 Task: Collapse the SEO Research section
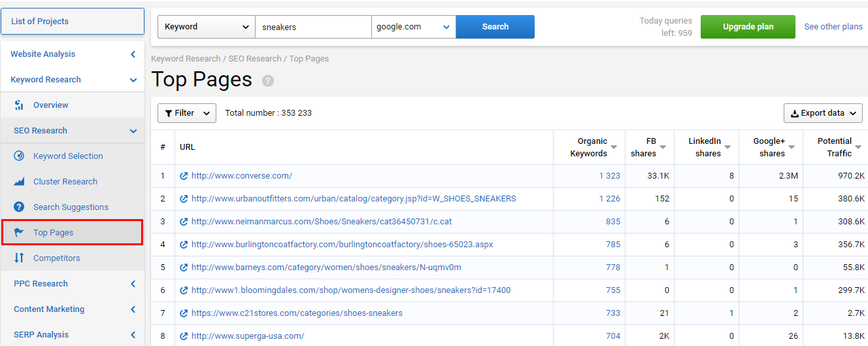click(x=133, y=131)
